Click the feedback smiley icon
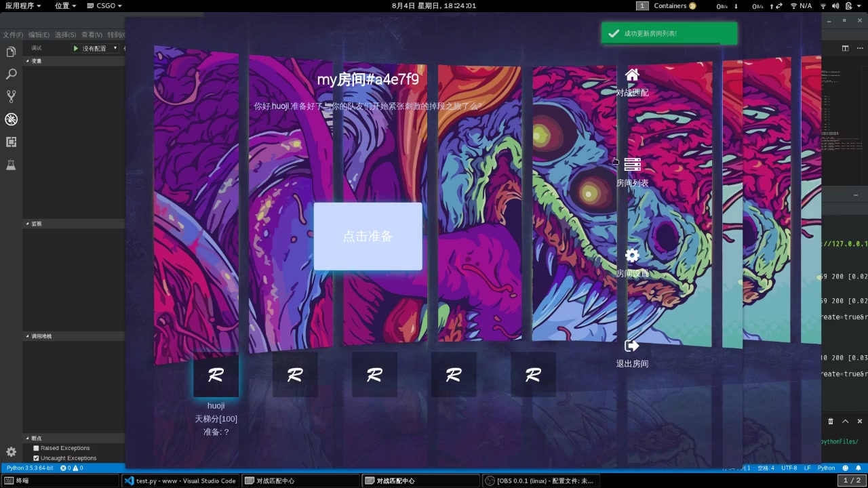868x488 pixels. click(x=845, y=468)
